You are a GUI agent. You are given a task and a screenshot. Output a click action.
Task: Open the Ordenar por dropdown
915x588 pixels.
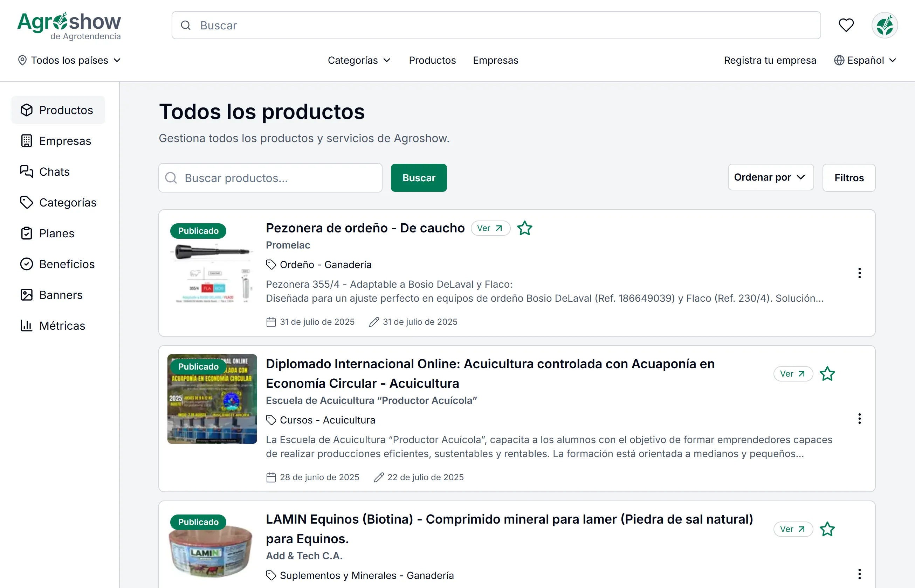click(770, 177)
